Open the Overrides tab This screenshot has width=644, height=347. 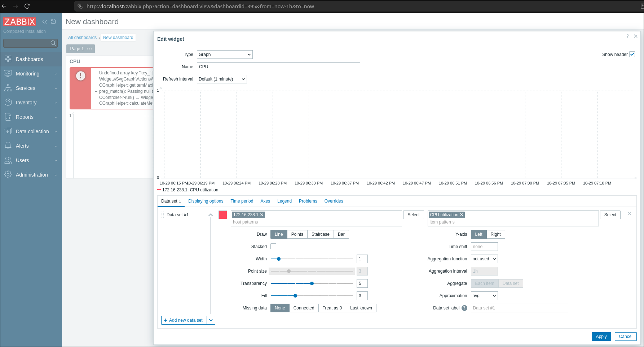click(334, 201)
